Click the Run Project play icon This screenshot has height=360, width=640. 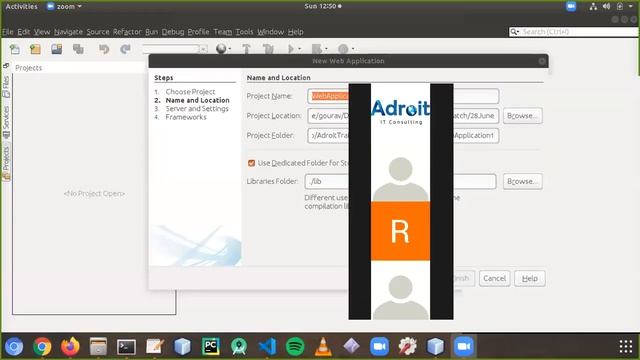291,49
